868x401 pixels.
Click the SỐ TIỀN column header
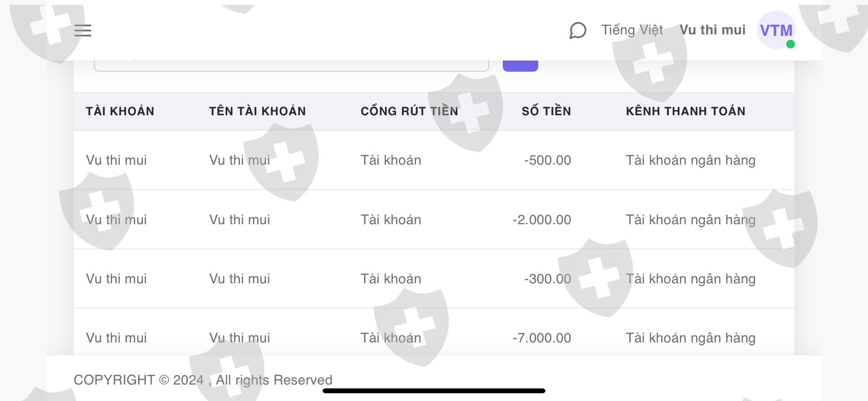(546, 111)
